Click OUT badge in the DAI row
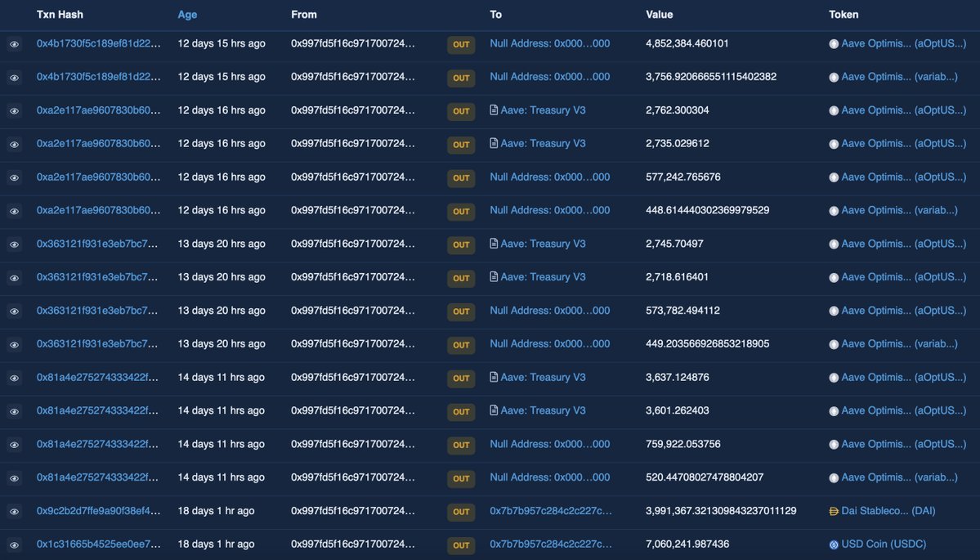 coord(461,512)
